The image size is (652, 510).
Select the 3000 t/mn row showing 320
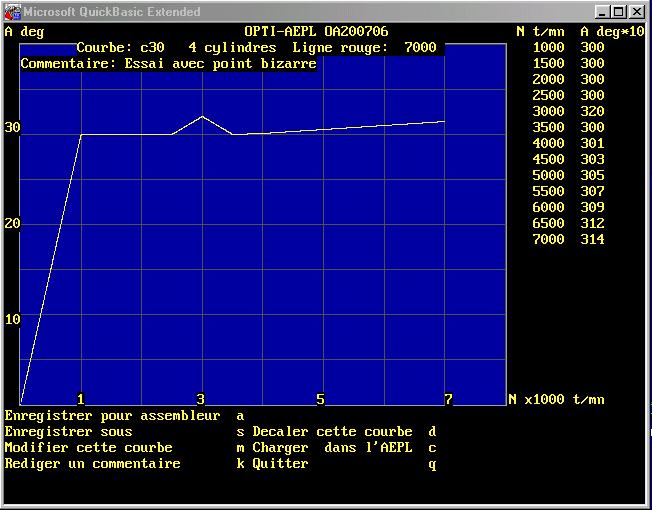[x=568, y=111]
